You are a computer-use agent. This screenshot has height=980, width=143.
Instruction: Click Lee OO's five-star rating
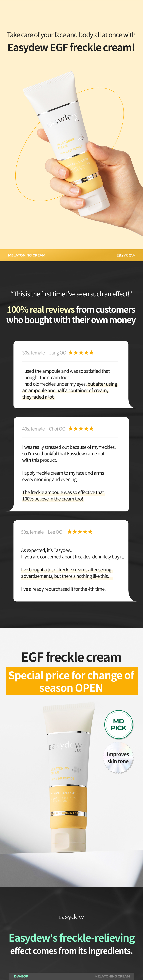pyautogui.click(x=80, y=532)
